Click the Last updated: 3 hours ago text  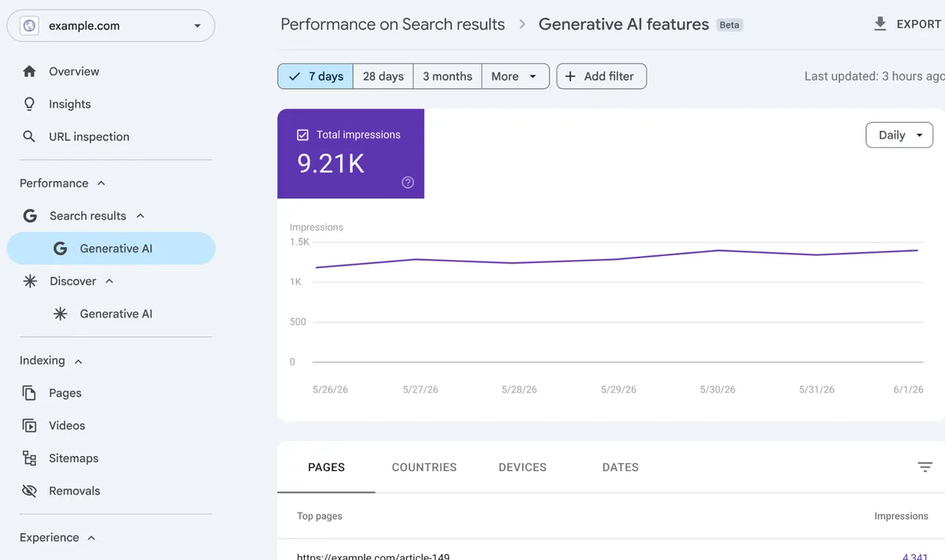point(874,76)
